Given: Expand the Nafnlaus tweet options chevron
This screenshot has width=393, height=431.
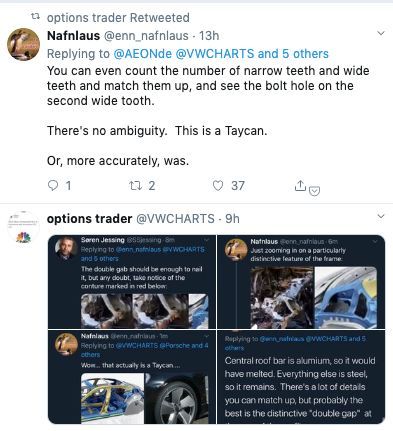Looking at the screenshot, I should coord(381,33).
